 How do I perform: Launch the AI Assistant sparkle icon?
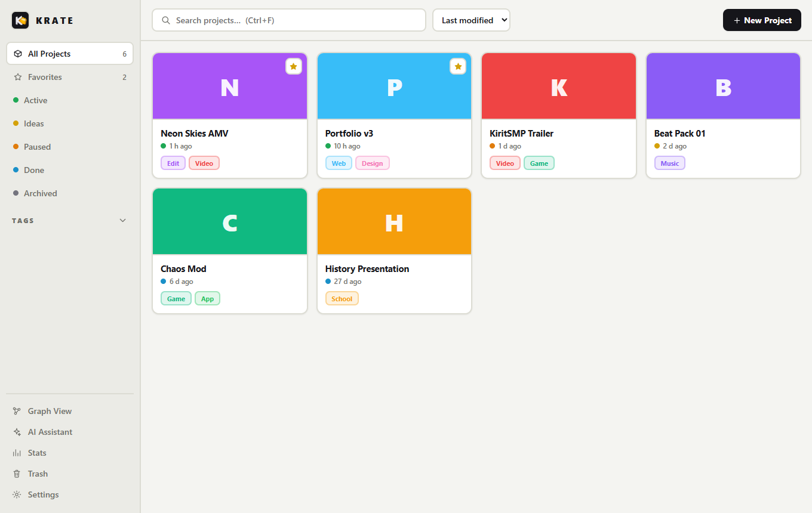click(17, 432)
